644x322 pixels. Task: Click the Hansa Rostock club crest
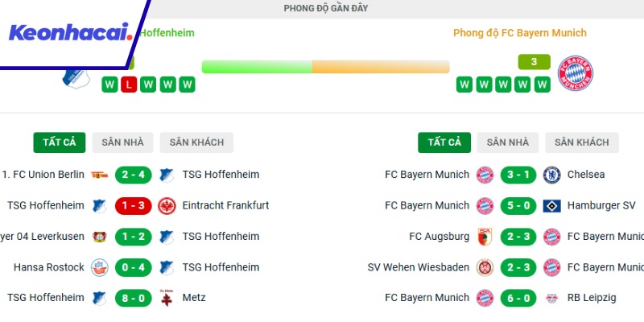pos(100,267)
